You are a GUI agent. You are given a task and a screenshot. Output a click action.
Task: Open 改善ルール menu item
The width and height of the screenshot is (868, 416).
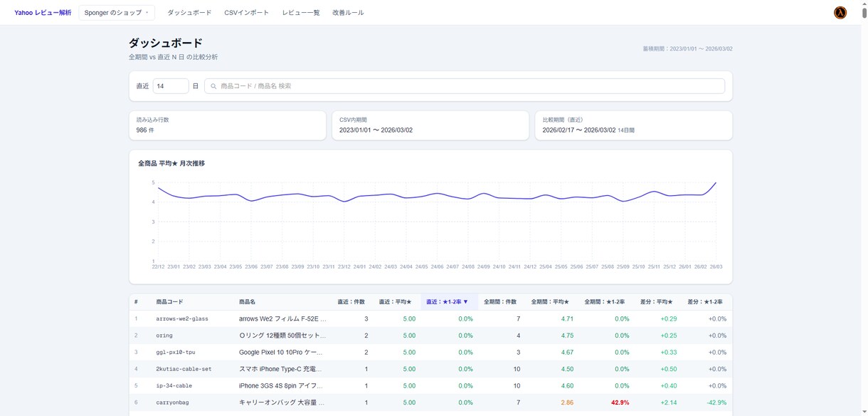pos(348,13)
